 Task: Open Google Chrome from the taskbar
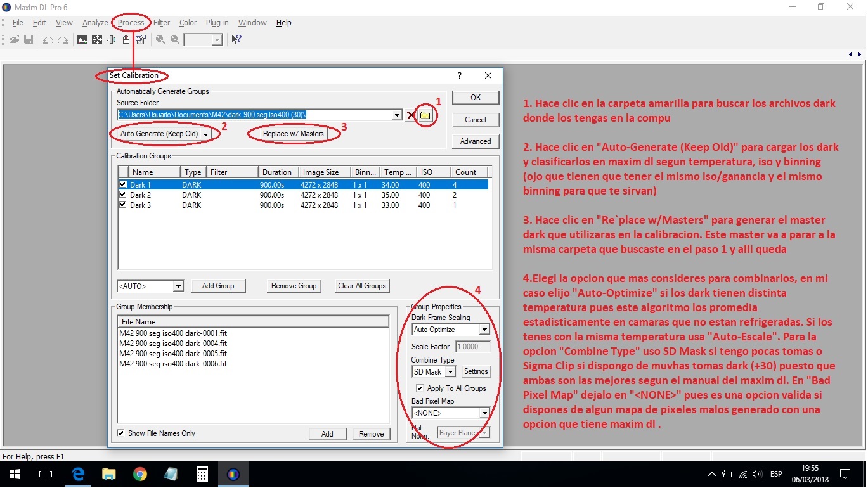140,474
